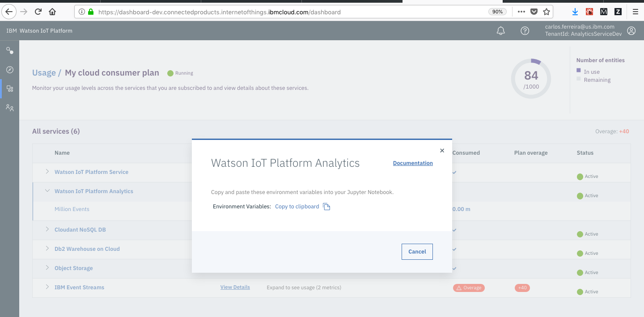The image size is (644, 317).
Task: Click the carlos.ferreira@us.ibm.com account text
Action: 580,27
